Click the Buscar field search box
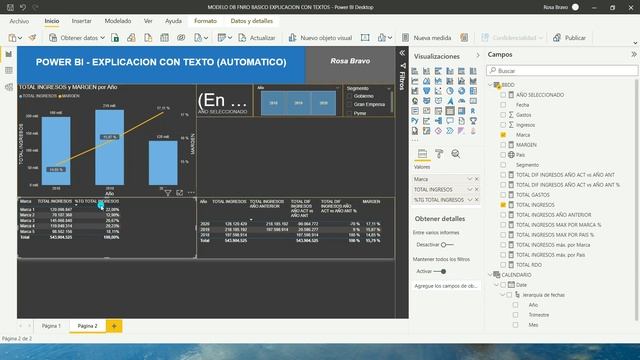Image resolution: width=640 pixels, height=360 pixels. click(562, 71)
